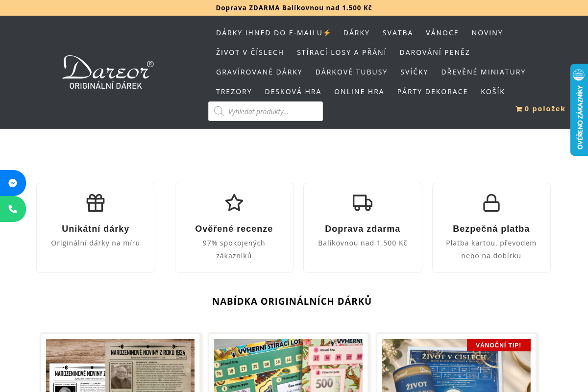Open Darování peněz menu item
588x392 pixels.
pos(435,52)
